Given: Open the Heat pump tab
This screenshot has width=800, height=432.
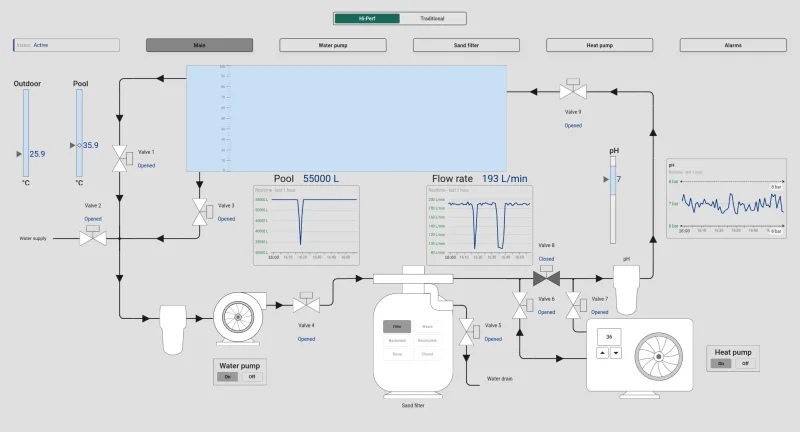Looking at the screenshot, I should [x=599, y=45].
